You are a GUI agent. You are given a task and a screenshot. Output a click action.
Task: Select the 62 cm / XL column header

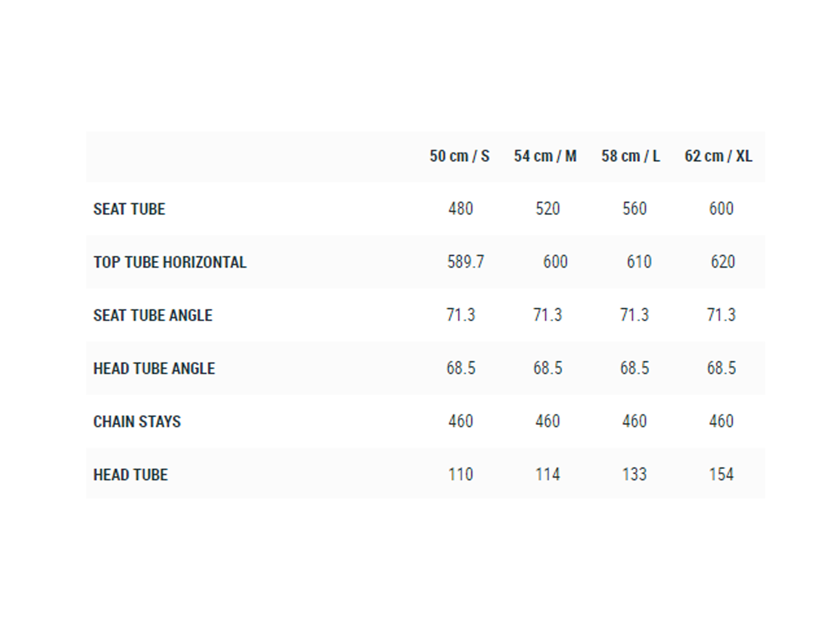tap(718, 156)
